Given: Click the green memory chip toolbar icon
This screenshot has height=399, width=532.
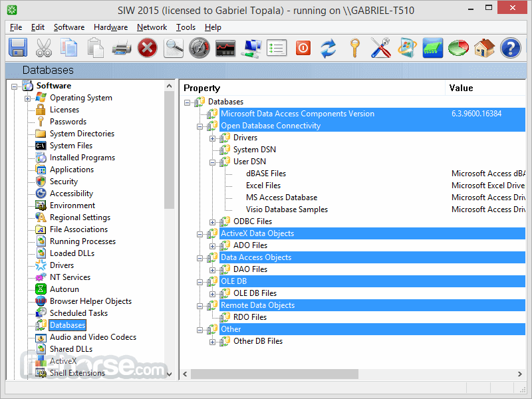Looking at the screenshot, I should tap(433, 47).
